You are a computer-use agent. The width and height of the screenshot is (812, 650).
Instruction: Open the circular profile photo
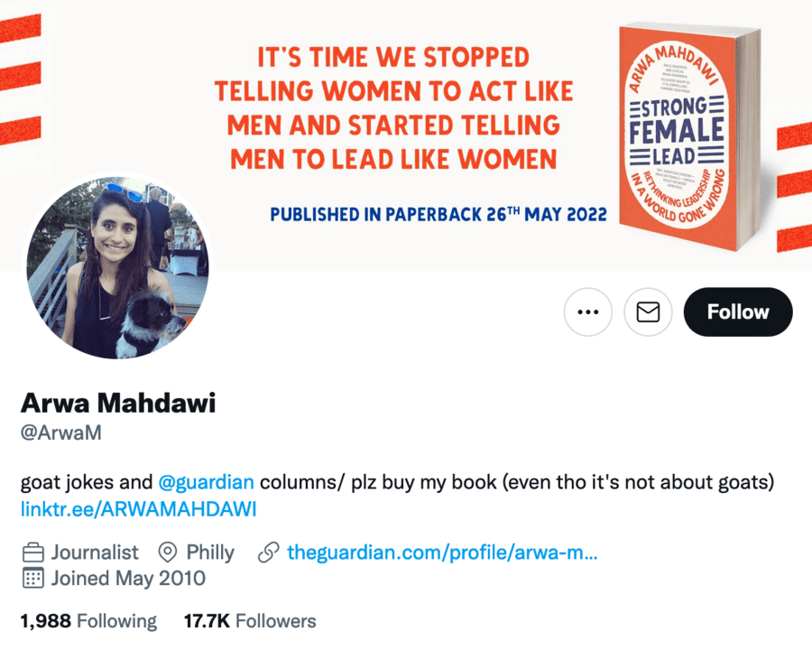tap(117, 268)
